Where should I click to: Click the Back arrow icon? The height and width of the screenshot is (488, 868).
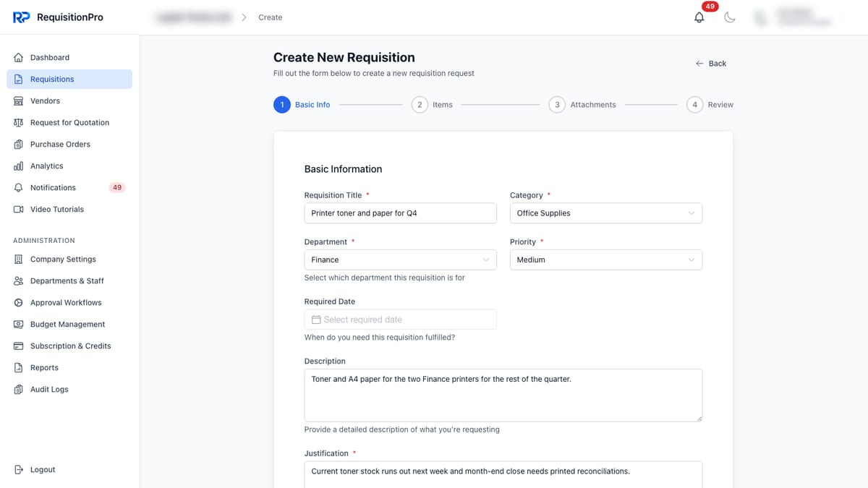(699, 64)
